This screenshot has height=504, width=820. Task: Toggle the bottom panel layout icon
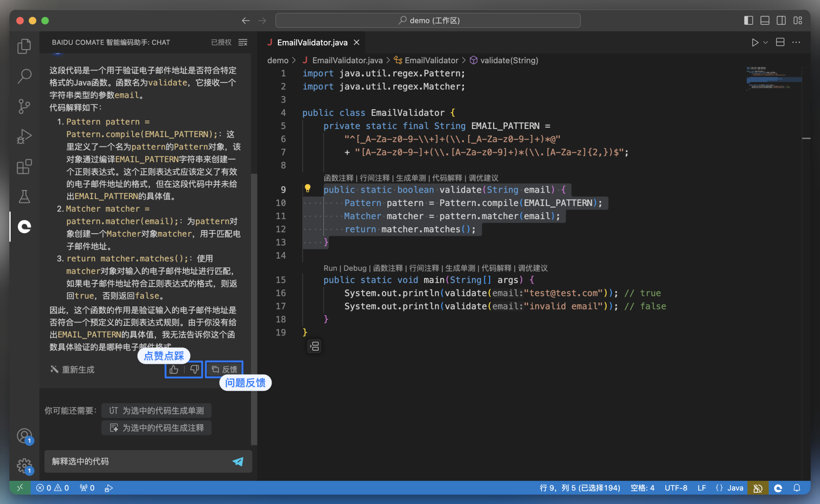pos(765,21)
